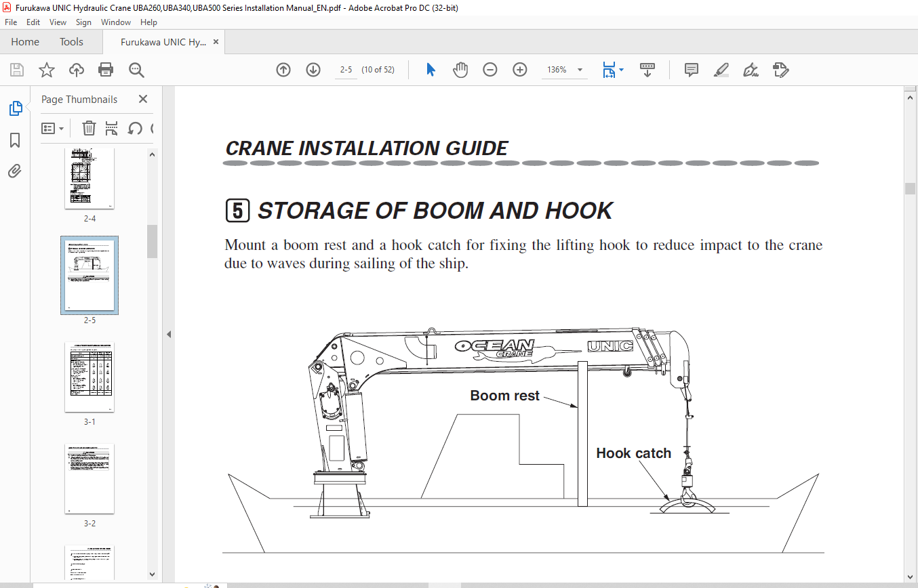Open the Bookmarks sidebar panel
Screen dimensions: 918x588
(15, 140)
